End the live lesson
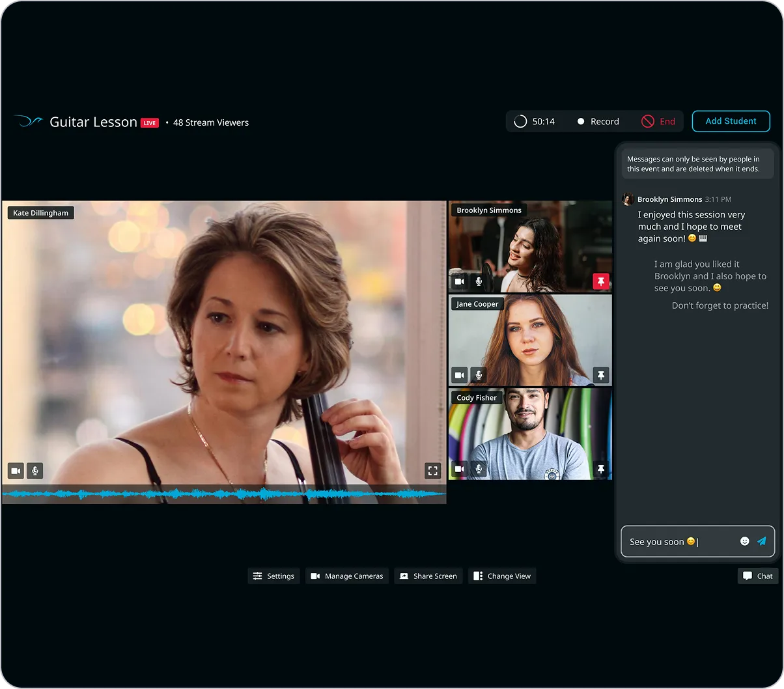 click(658, 121)
